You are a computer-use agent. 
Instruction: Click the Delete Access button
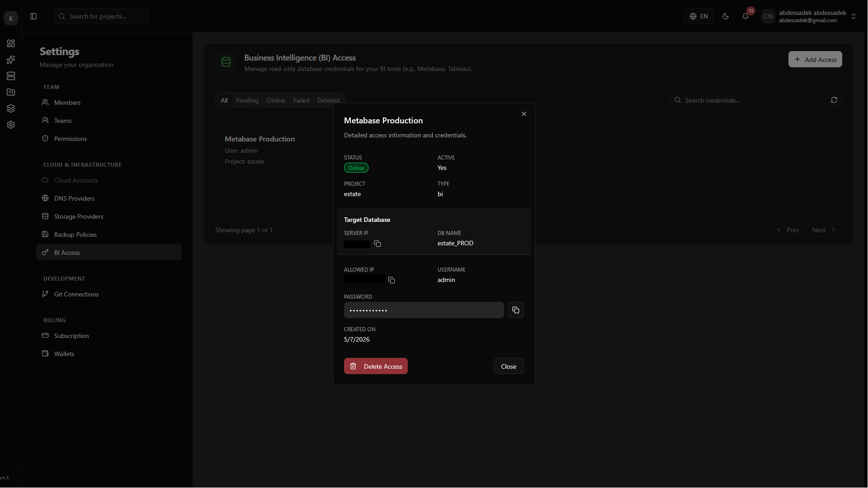pos(376,366)
